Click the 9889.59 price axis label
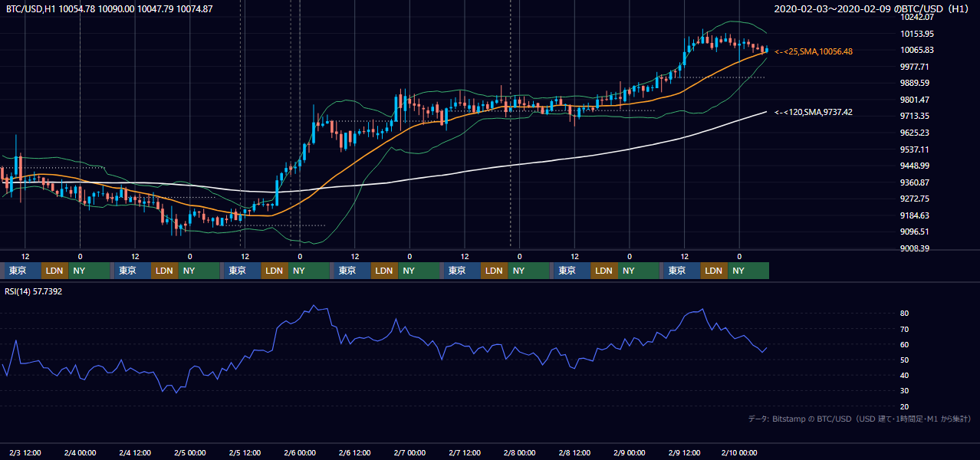The image size is (980, 460). pos(916,83)
